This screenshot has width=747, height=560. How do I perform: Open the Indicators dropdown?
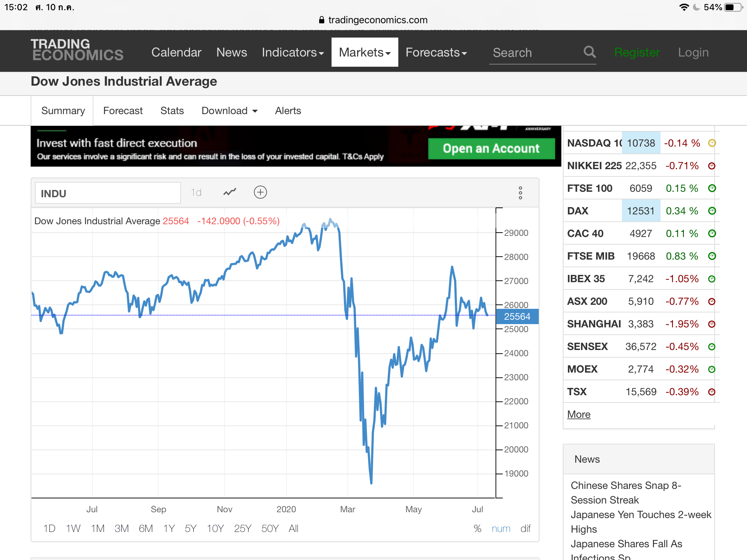click(x=293, y=52)
